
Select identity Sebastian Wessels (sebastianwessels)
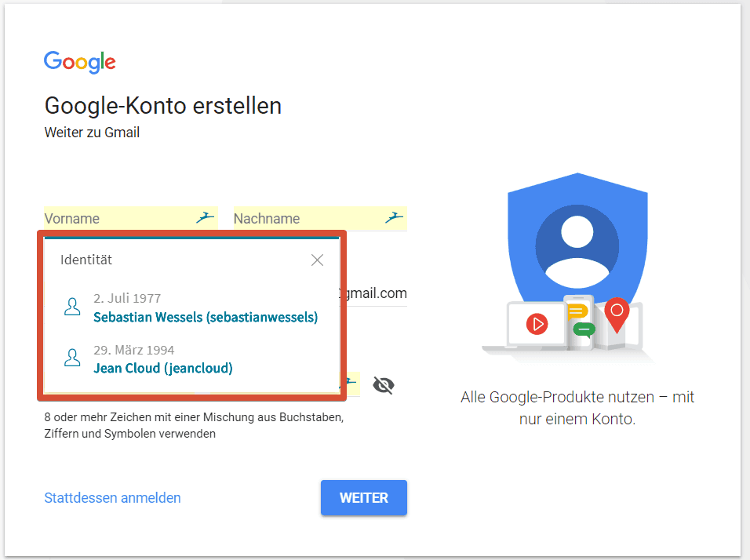[x=191, y=308]
